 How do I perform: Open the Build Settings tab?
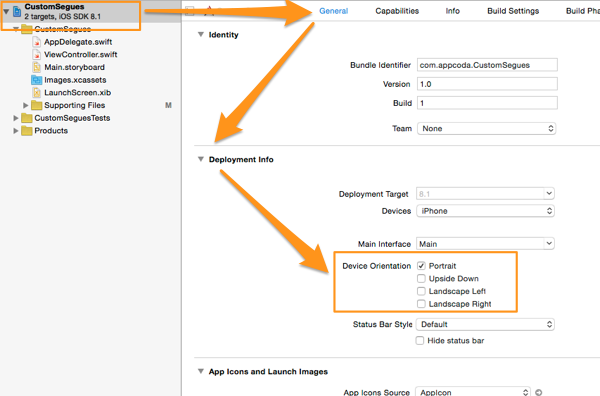(513, 11)
